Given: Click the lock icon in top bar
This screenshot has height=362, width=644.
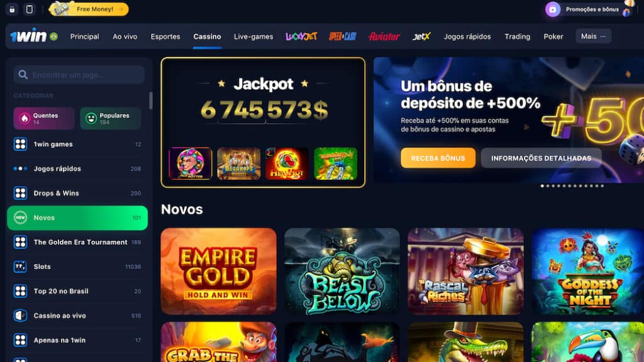Looking at the screenshot, I should tap(12, 9).
